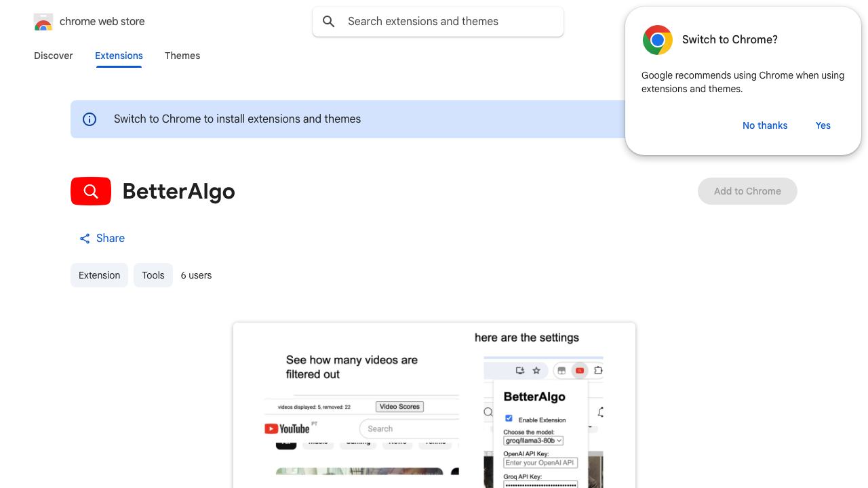This screenshot has width=868, height=488.
Task: Dismiss popup with No thanks
Action: (x=765, y=125)
